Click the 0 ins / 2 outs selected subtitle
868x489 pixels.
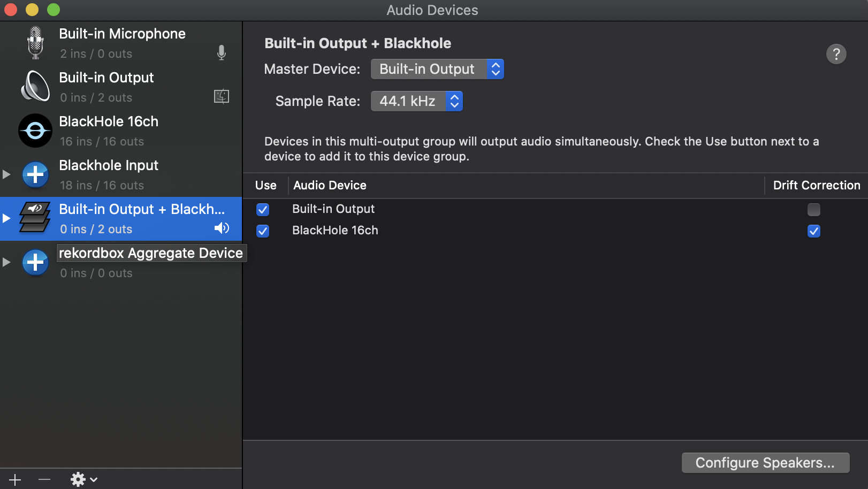coord(96,229)
